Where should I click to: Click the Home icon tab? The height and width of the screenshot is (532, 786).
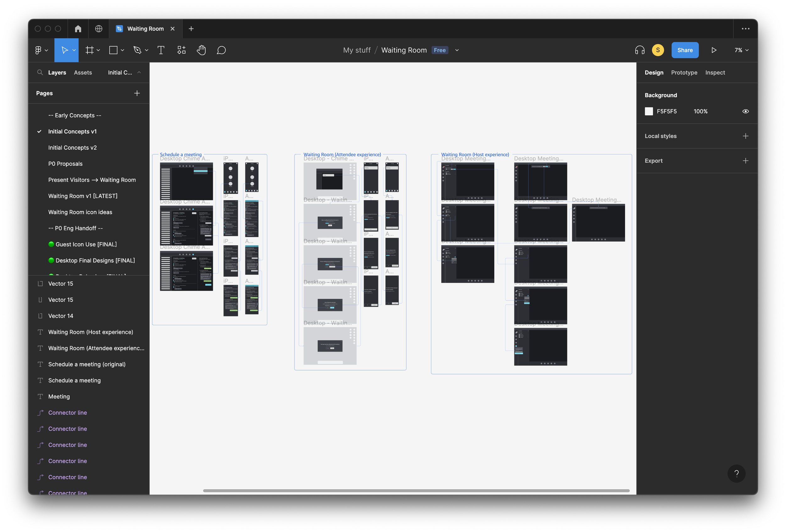click(78, 29)
